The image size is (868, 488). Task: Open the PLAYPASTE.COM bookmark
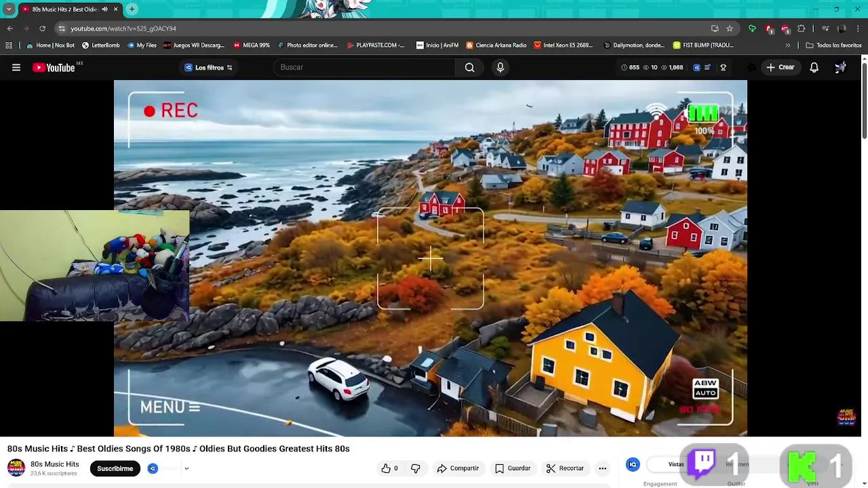tap(375, 45)
